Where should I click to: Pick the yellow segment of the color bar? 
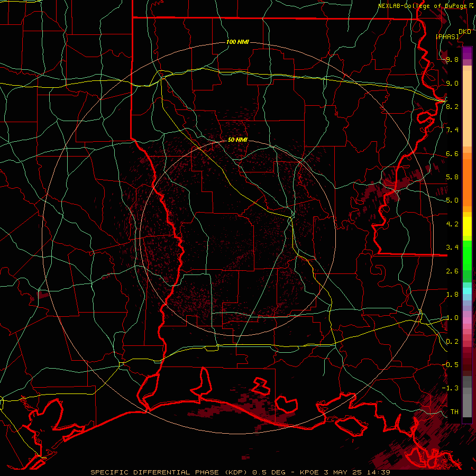[467, 226]
